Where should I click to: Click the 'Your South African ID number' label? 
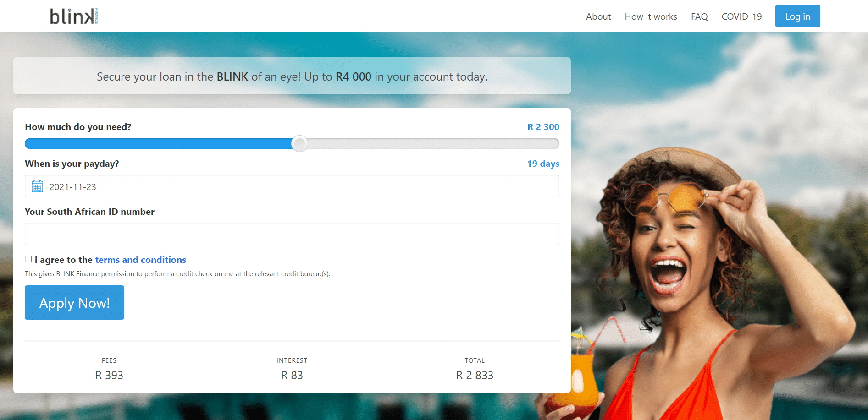[89, 212]
